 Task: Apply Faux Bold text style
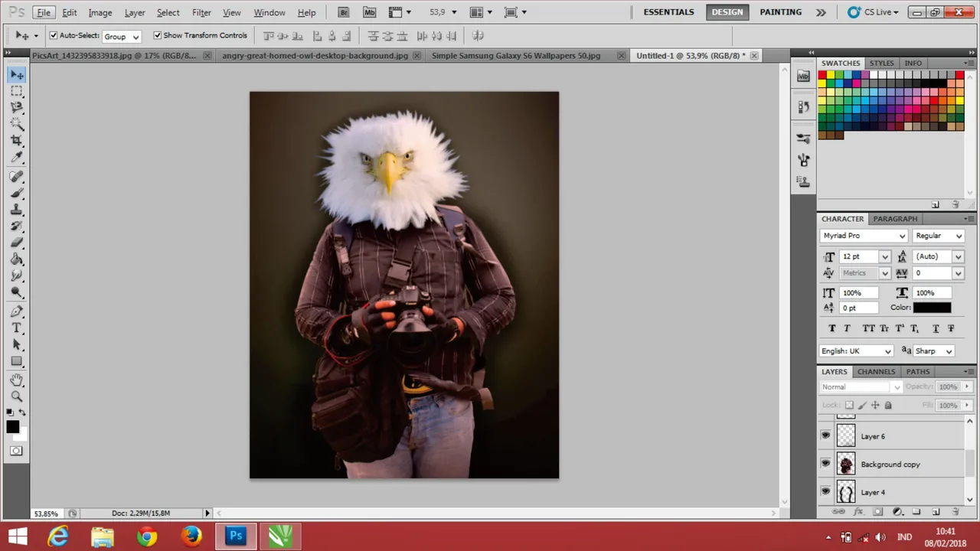coord(832,328)
